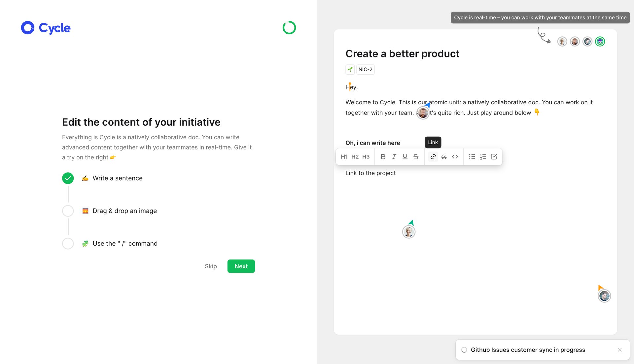The height and width of the screenshot is (364, 634).
Task: Create a bulleted list from the toolbar
Action: (x=472, y=156)
